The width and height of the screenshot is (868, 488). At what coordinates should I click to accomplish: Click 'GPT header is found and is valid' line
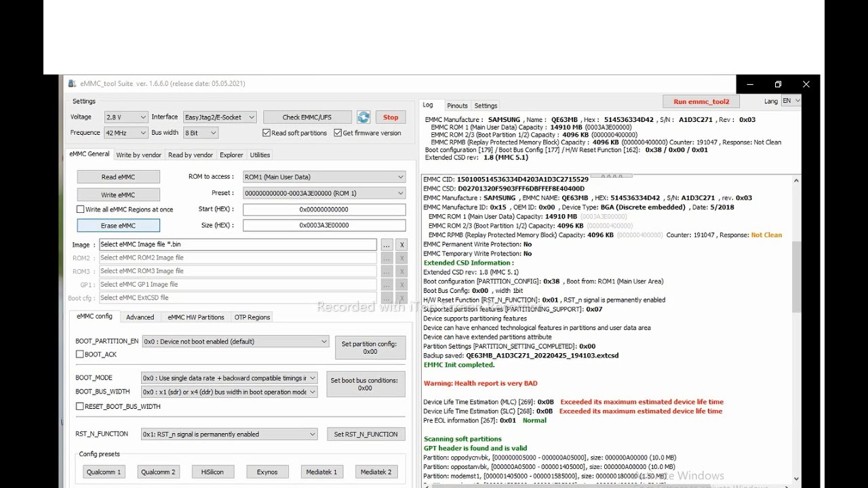[x=475, y=449]
